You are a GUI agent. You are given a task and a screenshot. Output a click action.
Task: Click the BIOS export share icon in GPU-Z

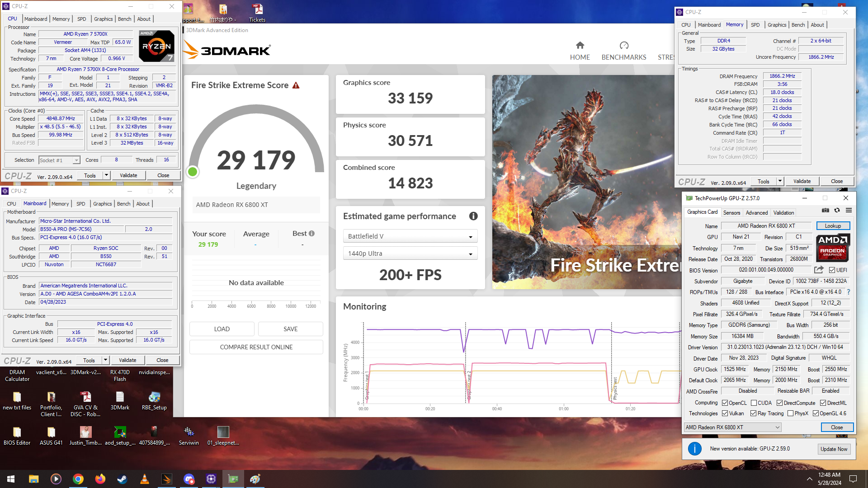pyautogui.click(x=819, y=270)
